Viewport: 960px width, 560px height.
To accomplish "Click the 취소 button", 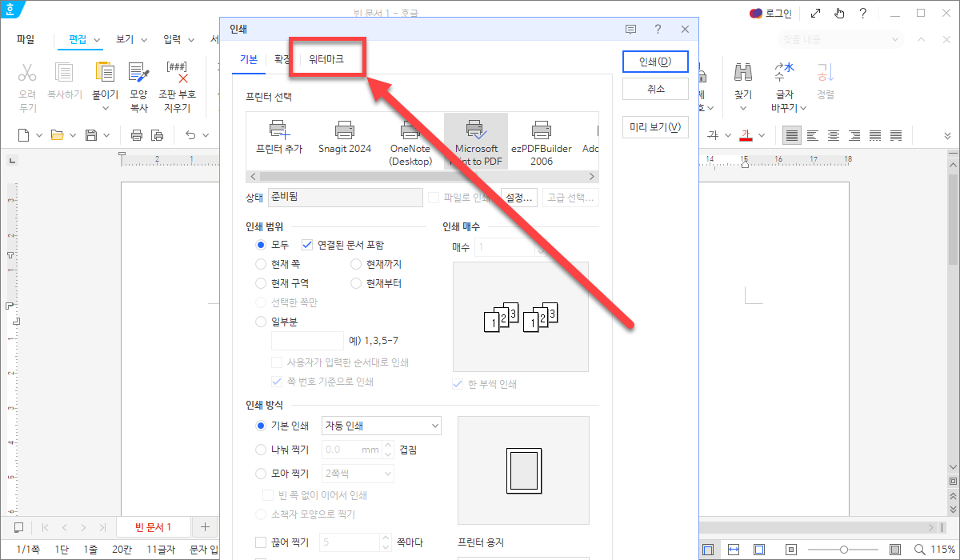I will pyautogui.click(x=655, y=89).
